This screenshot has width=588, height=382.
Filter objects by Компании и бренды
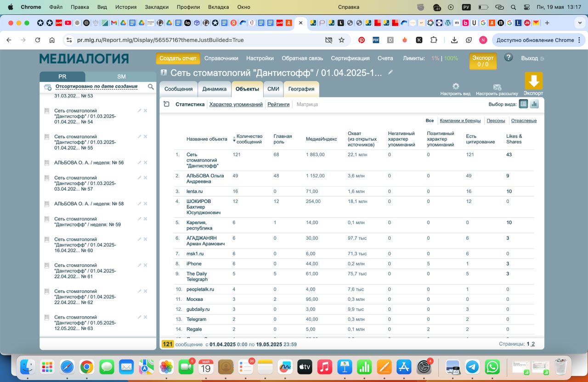(460, 121)
